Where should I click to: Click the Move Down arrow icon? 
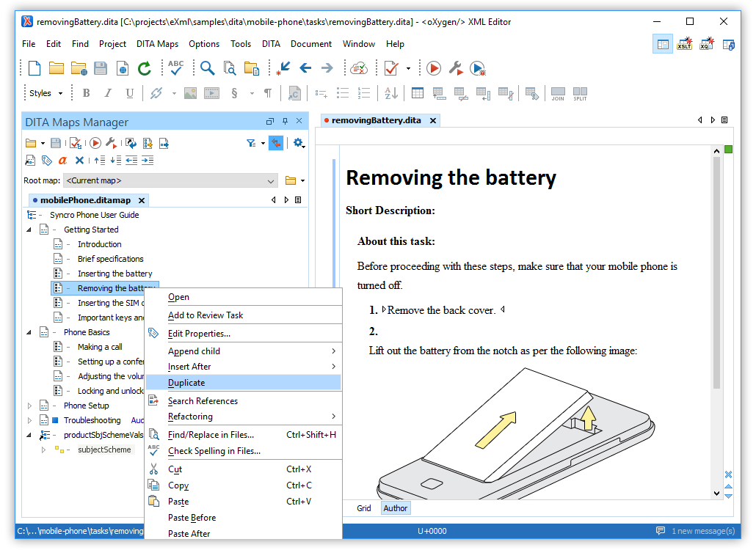[116, 161]
